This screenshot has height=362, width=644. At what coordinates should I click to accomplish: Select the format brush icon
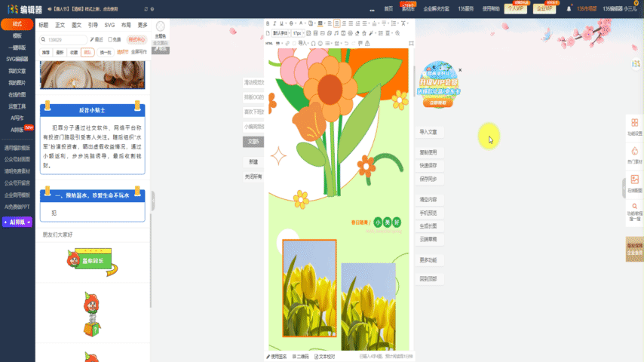click(x=371, y=33)
